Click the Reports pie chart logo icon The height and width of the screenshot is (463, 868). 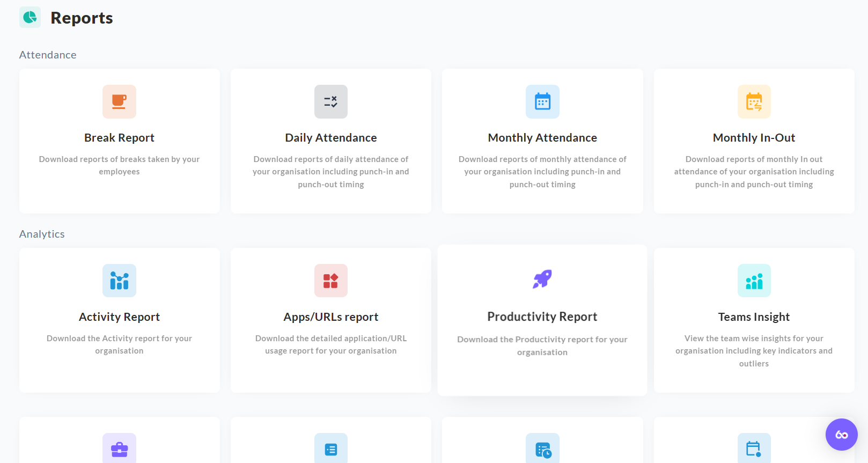(30, 17)
